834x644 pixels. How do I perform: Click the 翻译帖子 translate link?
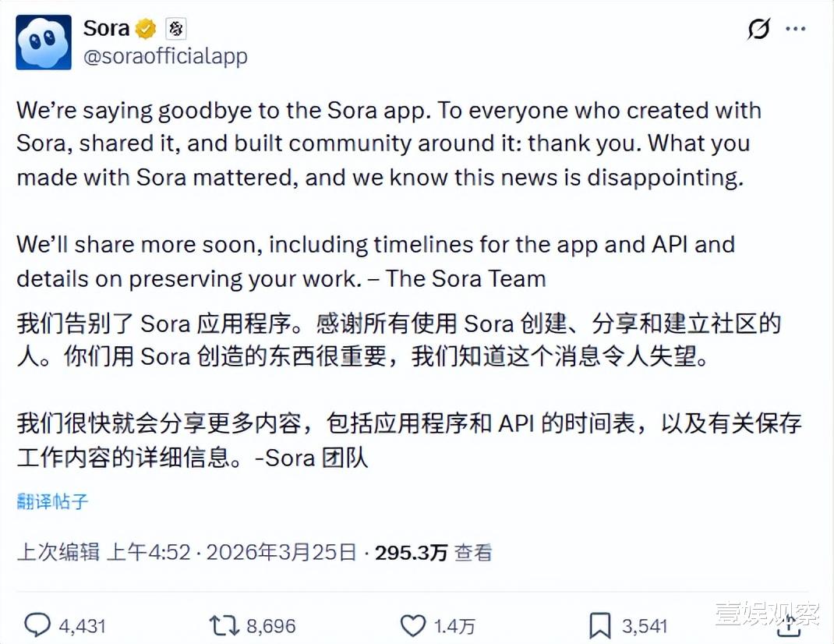click(52, 501)
